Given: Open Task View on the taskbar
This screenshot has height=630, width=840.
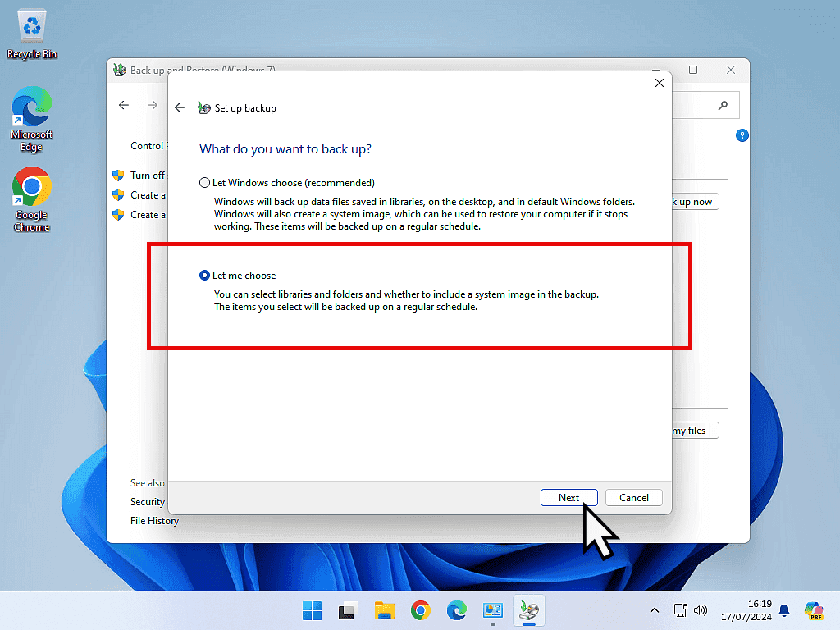Looking at the screenshot, I should 348,610.
